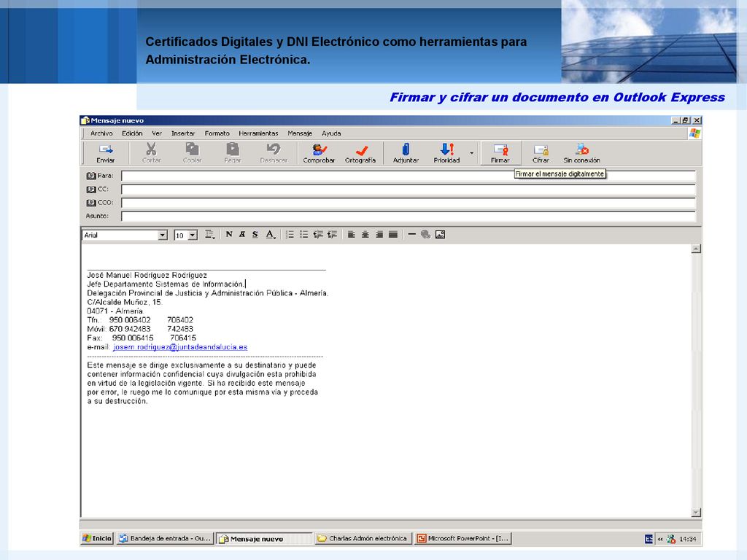Open the Ver menu
Screen dimensions: 747x560
coord(157,133)
